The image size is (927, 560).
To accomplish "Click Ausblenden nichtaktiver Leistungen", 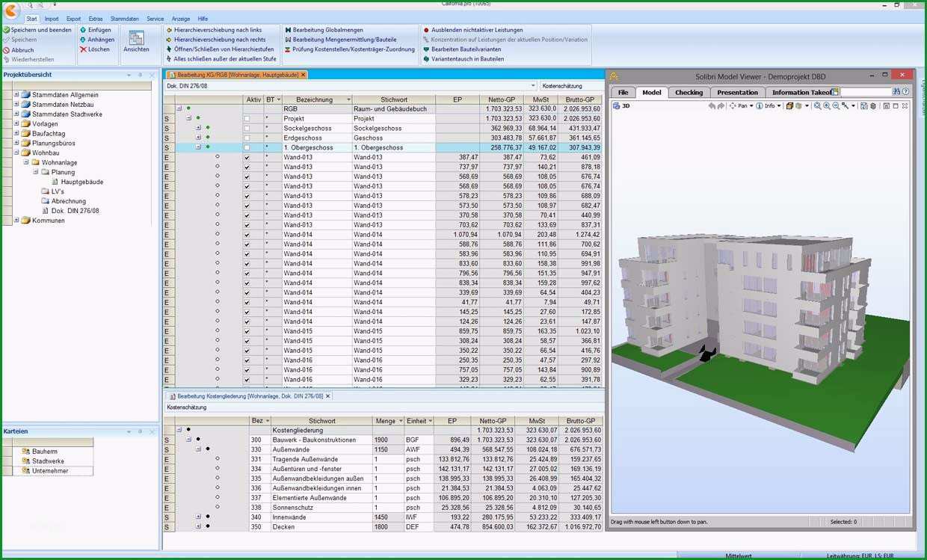I will click(x=472, y=30).
